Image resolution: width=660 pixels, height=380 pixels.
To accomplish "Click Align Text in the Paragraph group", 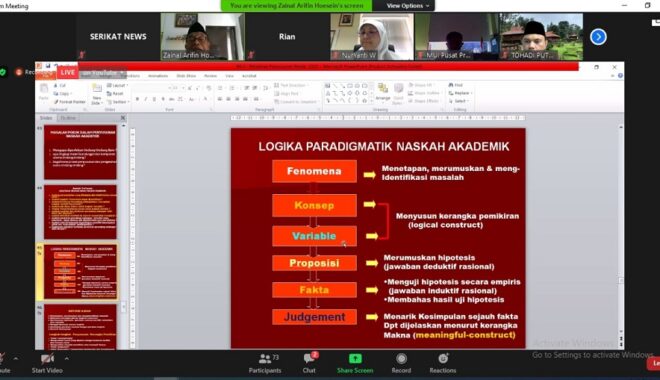I will click(286, 93).
